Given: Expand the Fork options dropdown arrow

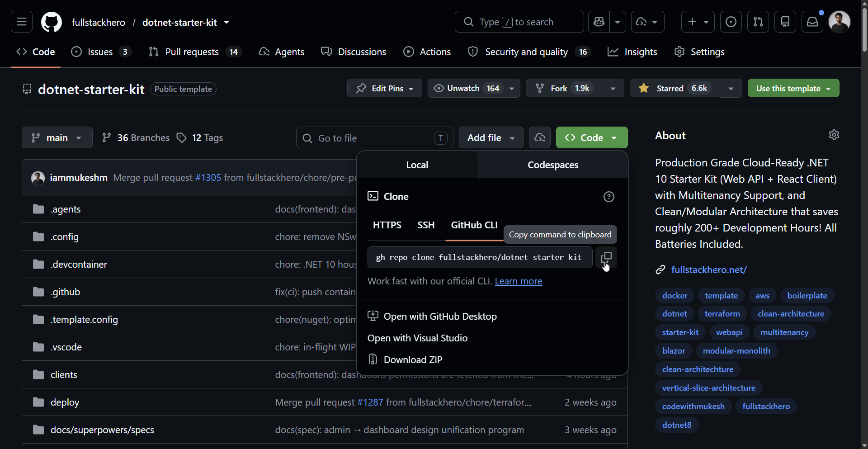Looking at the screenshot, I should pyautogui.click(x=613, y=88).
